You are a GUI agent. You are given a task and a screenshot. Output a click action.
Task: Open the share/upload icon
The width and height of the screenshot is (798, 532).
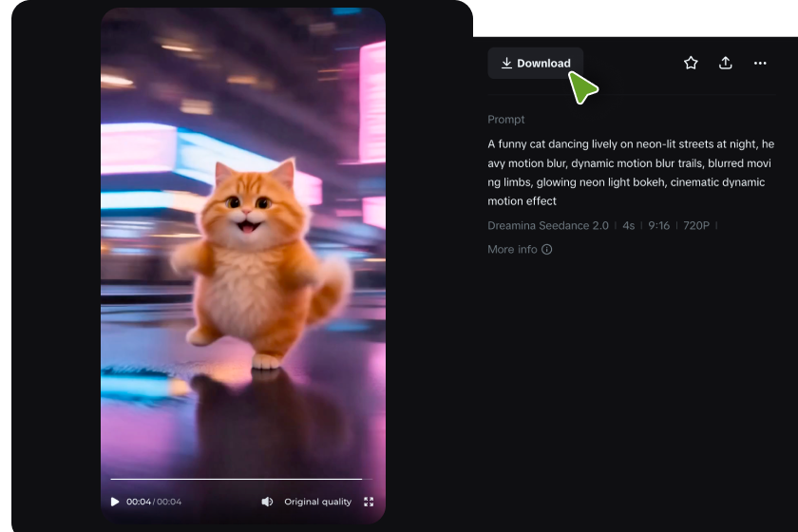click(x=725, y=63)
